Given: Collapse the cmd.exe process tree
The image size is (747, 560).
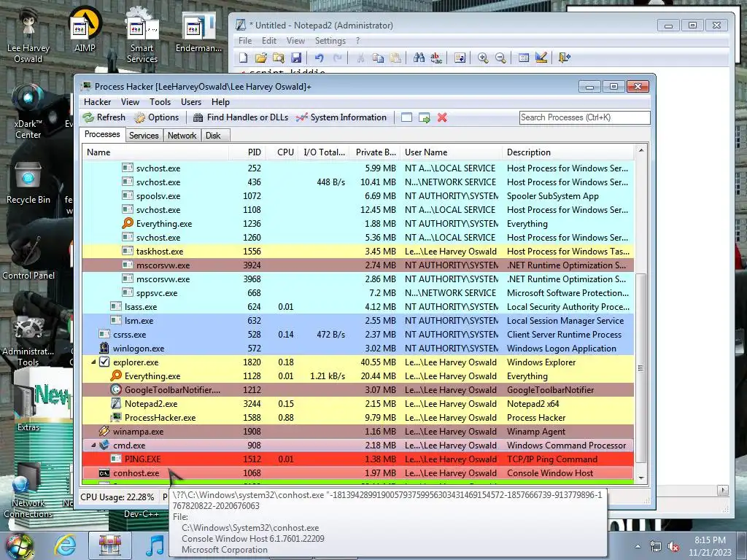Looking at the screenshot, I should click(x=93, y=446).
